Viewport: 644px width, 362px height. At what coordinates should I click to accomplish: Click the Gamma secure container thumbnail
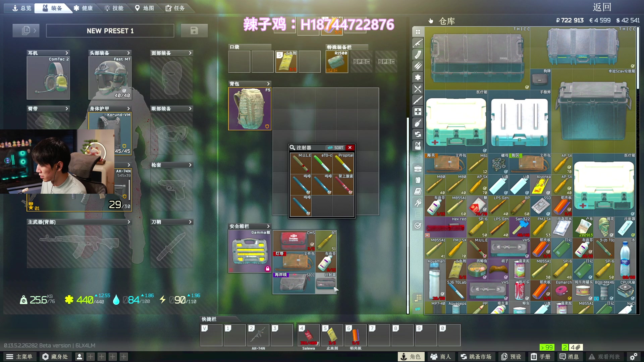[x=250, y=251]
